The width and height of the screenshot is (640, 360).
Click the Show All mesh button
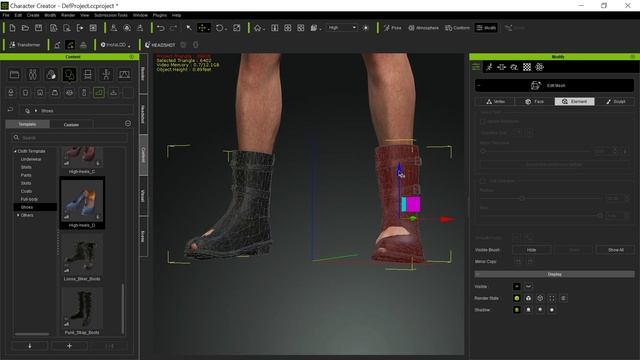(616, 249)
